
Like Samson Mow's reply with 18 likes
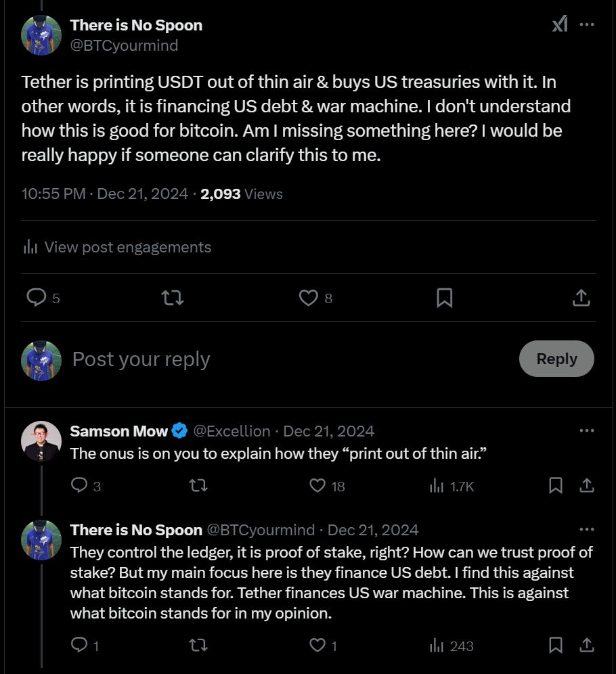pyautogui.click(x=317, y=485)
